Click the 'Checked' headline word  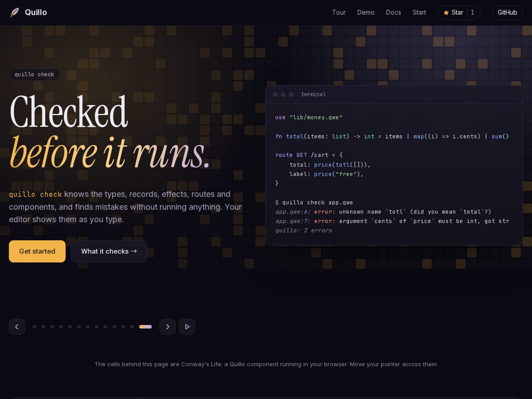click(x=68, y=112)
